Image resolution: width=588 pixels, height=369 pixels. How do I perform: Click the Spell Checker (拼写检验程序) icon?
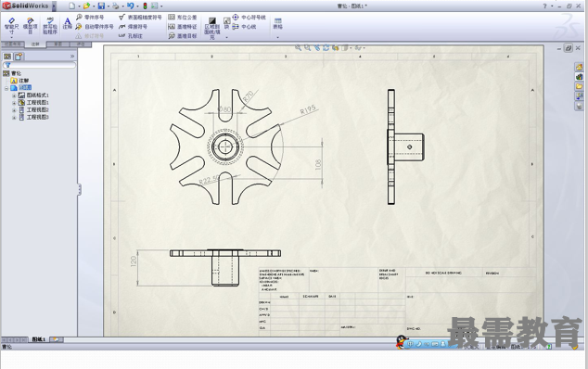50,26
